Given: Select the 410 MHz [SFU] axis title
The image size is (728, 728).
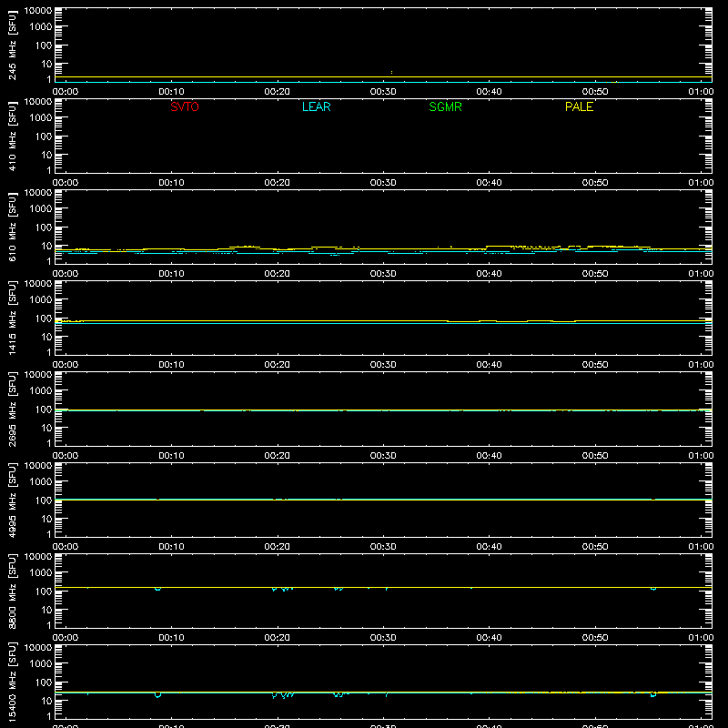Looking at the screenshot, I should pos(12,136).
